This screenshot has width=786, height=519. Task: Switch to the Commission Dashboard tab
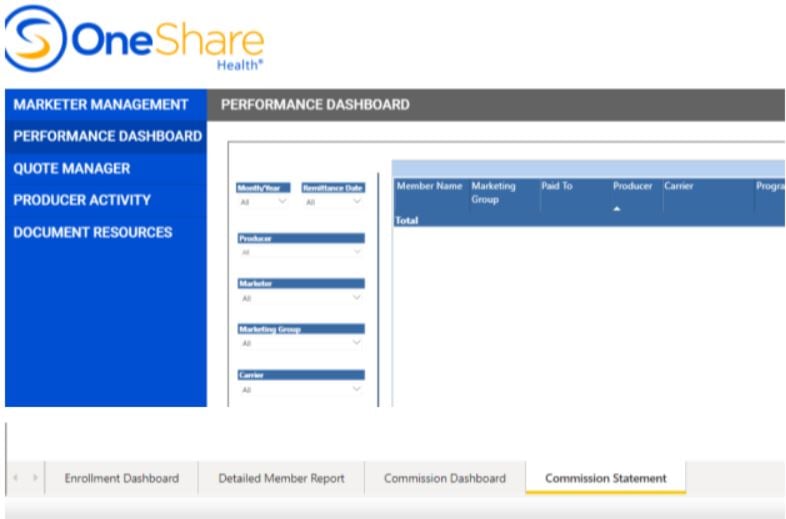[445, 478]
